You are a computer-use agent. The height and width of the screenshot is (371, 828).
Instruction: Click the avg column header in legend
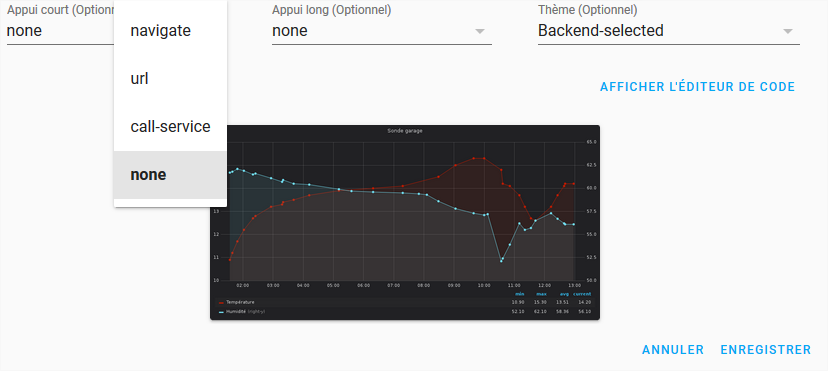564,294
